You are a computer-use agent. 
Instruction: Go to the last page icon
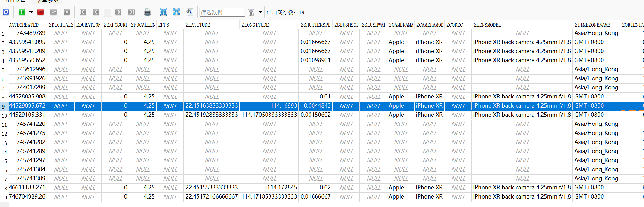coord(131,12)
